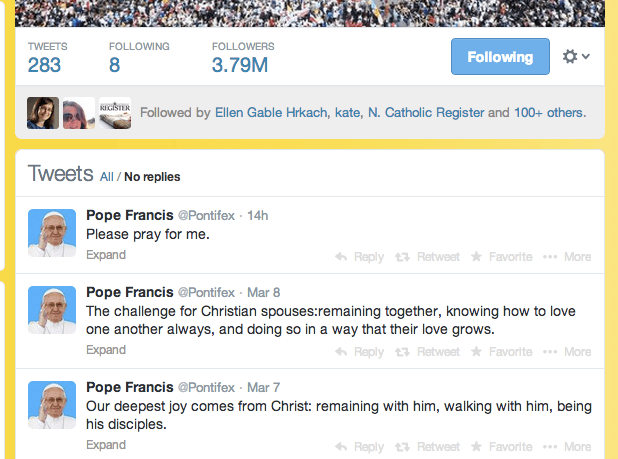
Task: Open kate's sunglasses avatar thumbnail
Action: click(79, 113)
